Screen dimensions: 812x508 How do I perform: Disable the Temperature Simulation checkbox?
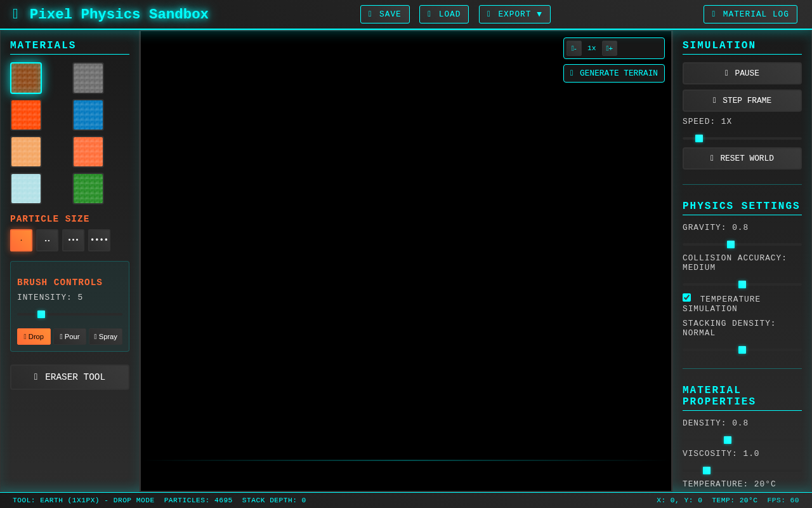click(687, 298)
